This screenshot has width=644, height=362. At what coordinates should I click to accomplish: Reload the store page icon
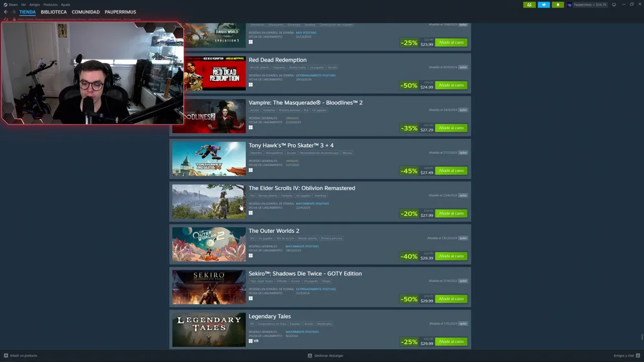(6, 19)
